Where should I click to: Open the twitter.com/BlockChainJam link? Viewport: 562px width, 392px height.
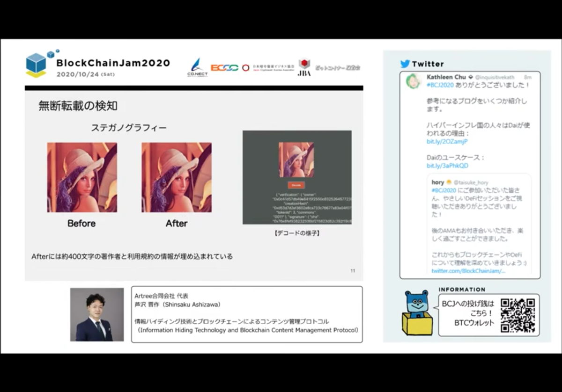tap(468, 271)
